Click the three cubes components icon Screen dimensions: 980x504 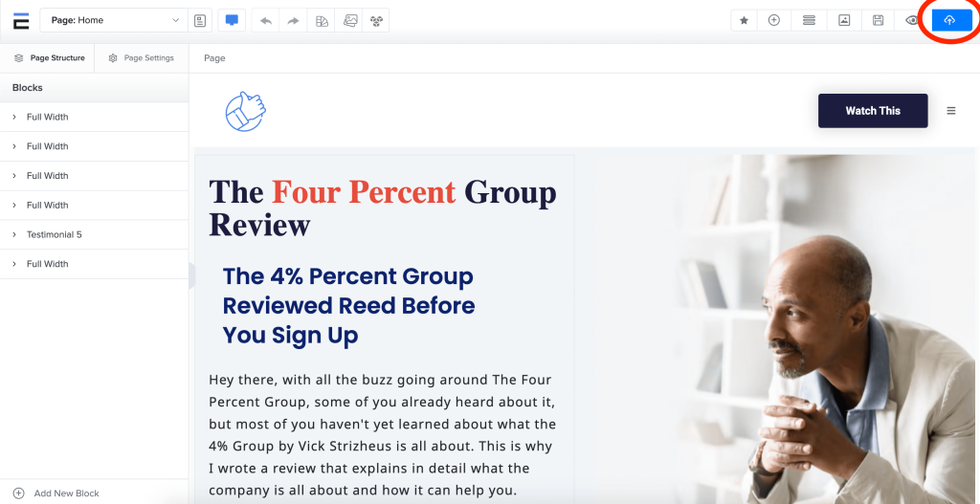pyautogui.click(x=375, y=21)
